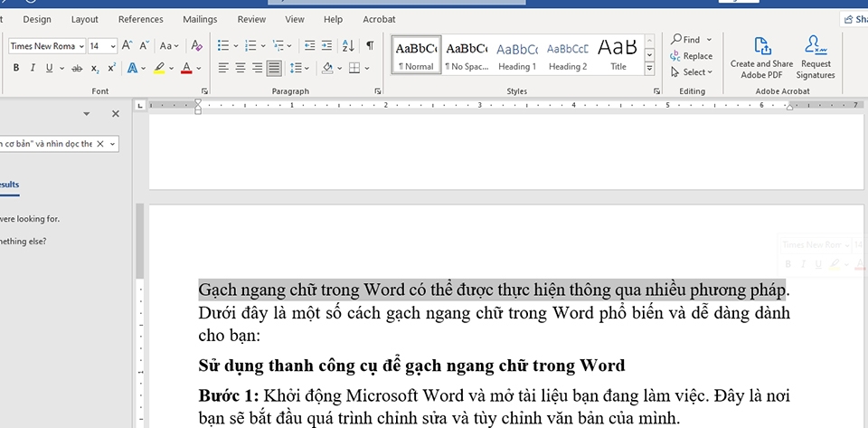The width and height of the screenshot is (868, 428).
Task: Open the Paragraph settings dialog launcher
Action: point(378,90)
